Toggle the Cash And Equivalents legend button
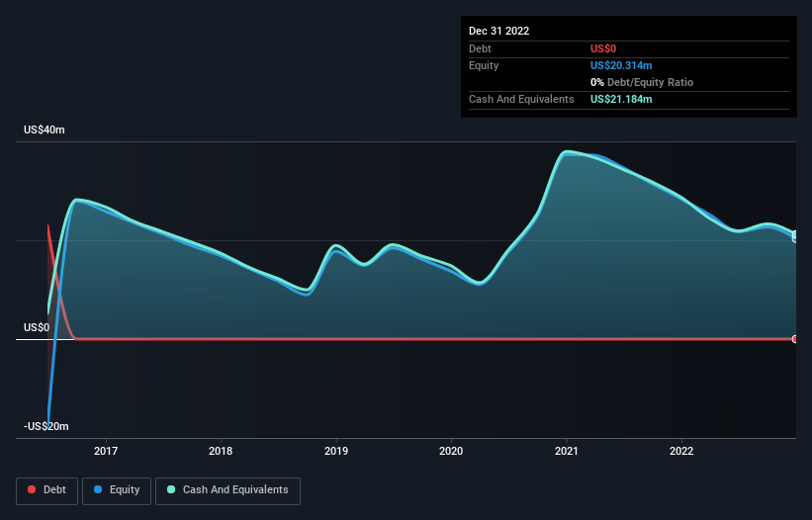 click(227, 490)
